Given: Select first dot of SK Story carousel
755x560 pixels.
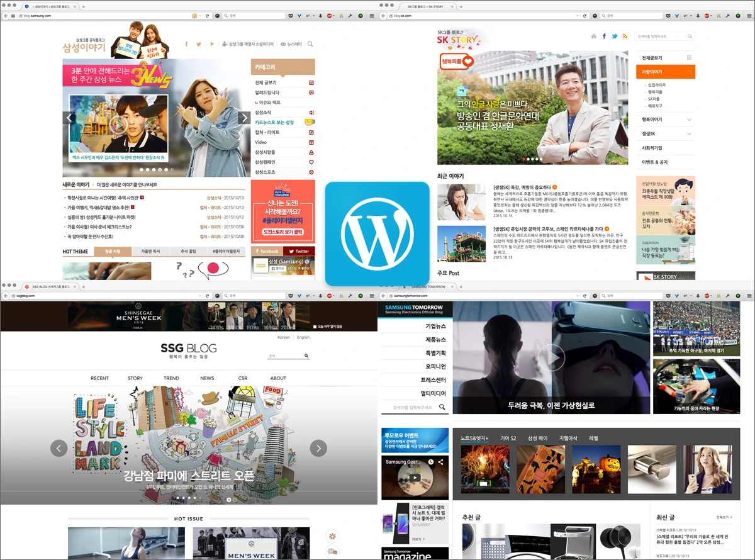Looking at the screenshot, I should point(524,159).
